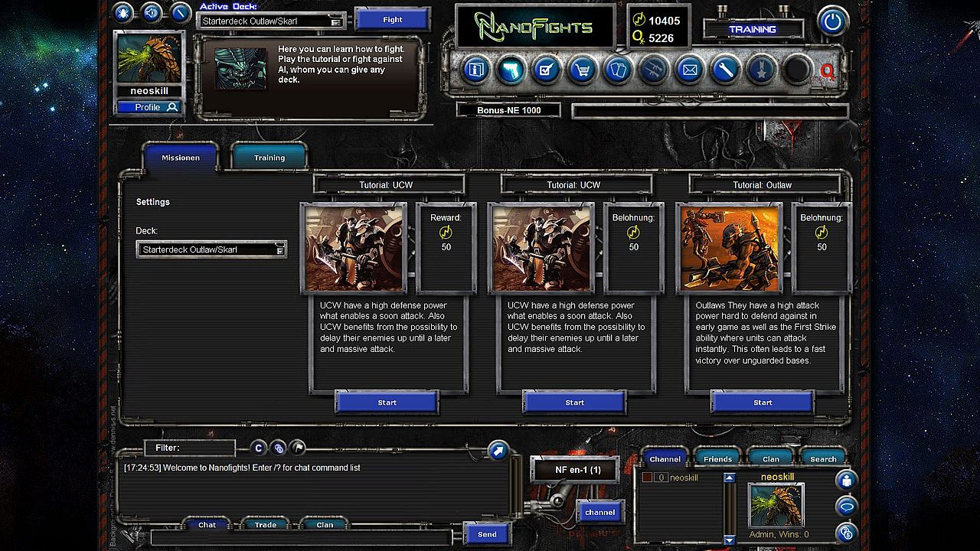
Task: Click the 5226 currency value
Action: 661,37
